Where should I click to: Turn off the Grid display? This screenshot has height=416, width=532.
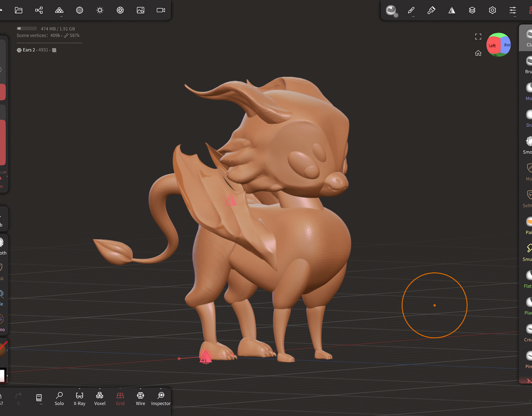tap(120, 399)
